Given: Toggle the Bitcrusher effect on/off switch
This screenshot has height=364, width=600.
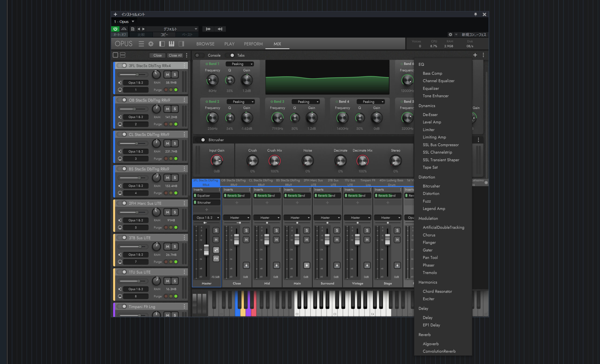Looking at the screenshot, I should (201, 140).
